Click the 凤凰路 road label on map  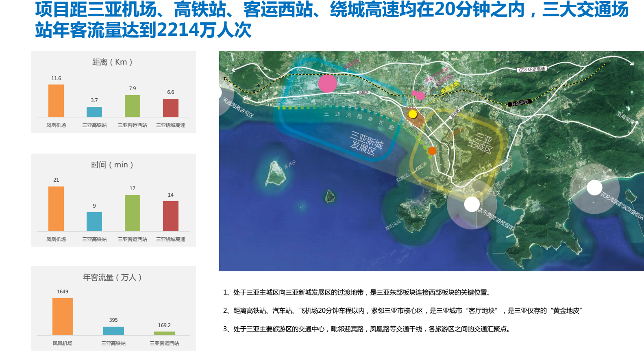[363, 93]
